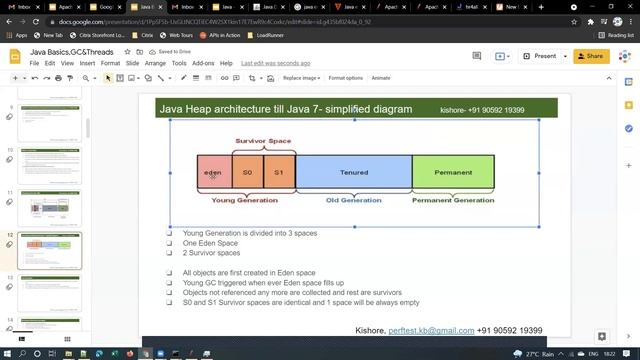Click the Share button

591,56
